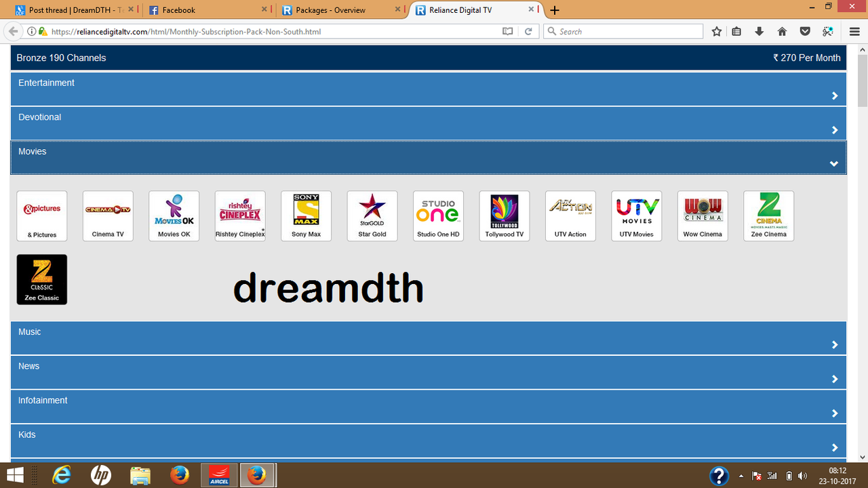This screenshot has height=488, width=868.
Task: Open the volume speaker tray icon
Action: [803, 476]
